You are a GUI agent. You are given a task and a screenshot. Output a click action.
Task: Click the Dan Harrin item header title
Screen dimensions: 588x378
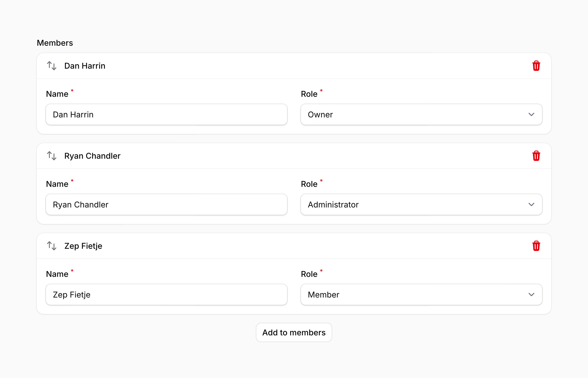(85, 66)
